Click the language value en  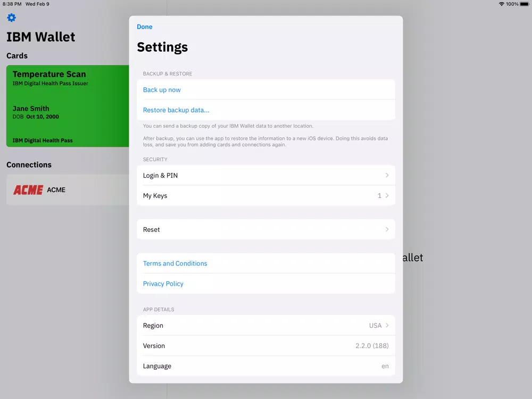pyautogui.click(x=385, y=366)
